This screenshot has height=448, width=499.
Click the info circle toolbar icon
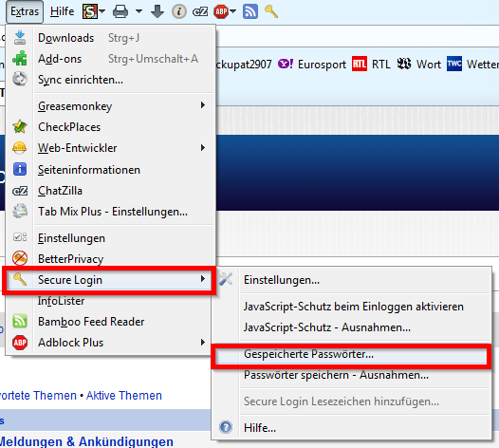click(x=179, y=11)
